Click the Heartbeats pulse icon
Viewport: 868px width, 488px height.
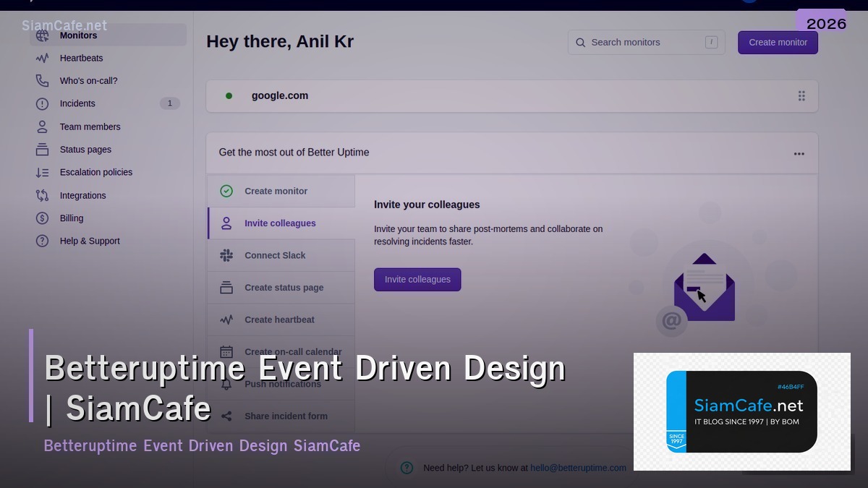(x=43, y=58)
